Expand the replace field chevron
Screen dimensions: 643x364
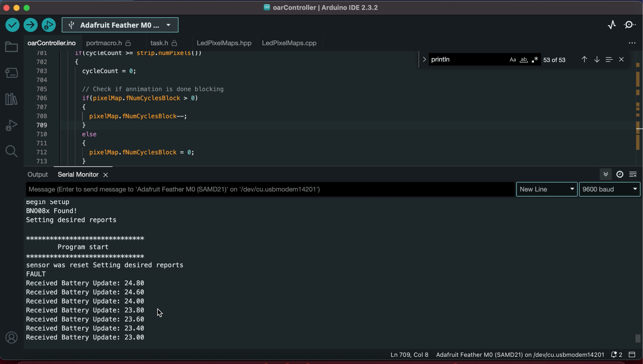pyautogui.click(x=424, y=59)
